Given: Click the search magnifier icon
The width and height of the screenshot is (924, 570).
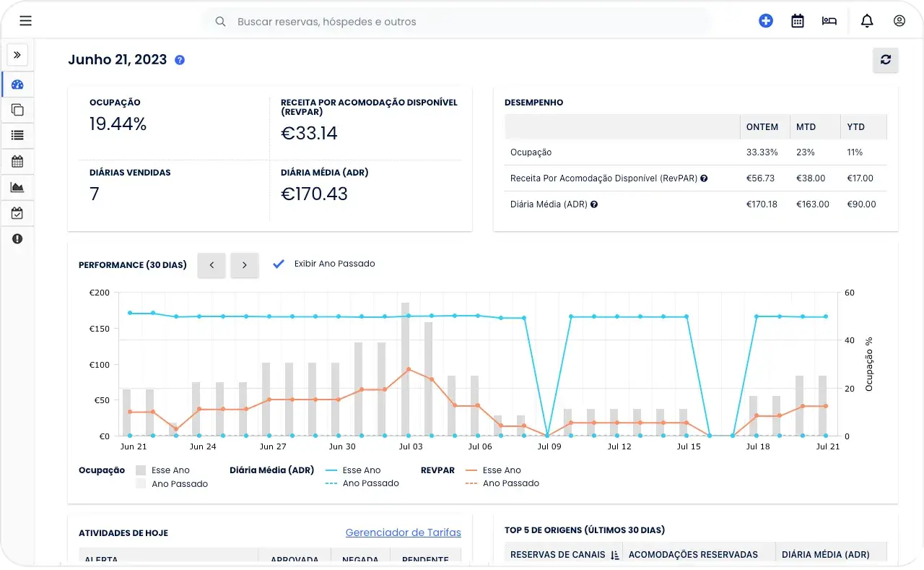Looking at the screenshot, I should pyautogui.click(x=221, y=22).
